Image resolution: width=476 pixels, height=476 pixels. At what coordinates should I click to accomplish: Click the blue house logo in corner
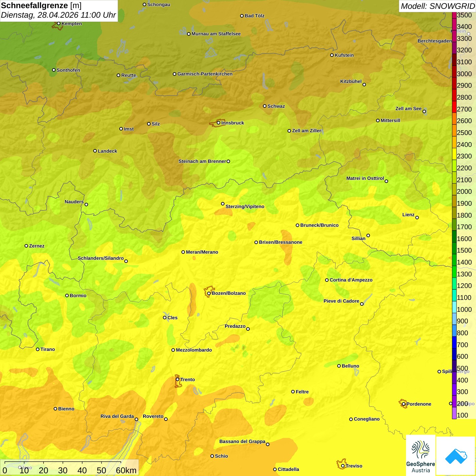pyautogui.click(x=456, y=456)
